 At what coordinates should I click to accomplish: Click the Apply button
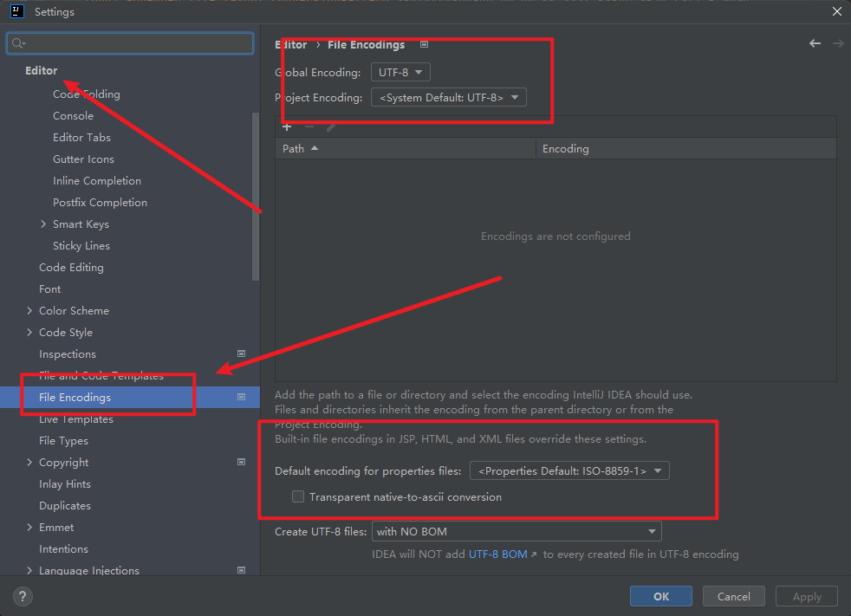pyautogui.click(x=807, y=596)
